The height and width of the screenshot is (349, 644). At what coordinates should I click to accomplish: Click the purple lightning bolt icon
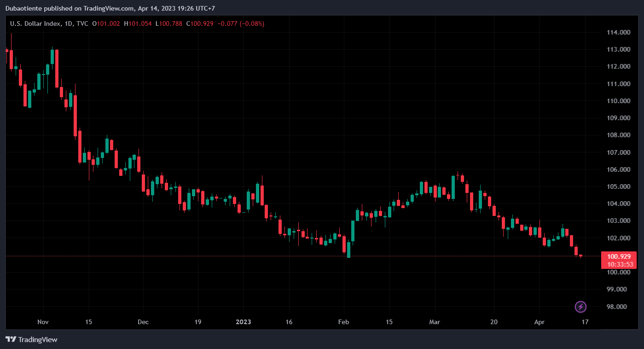[x=581, y=306]
